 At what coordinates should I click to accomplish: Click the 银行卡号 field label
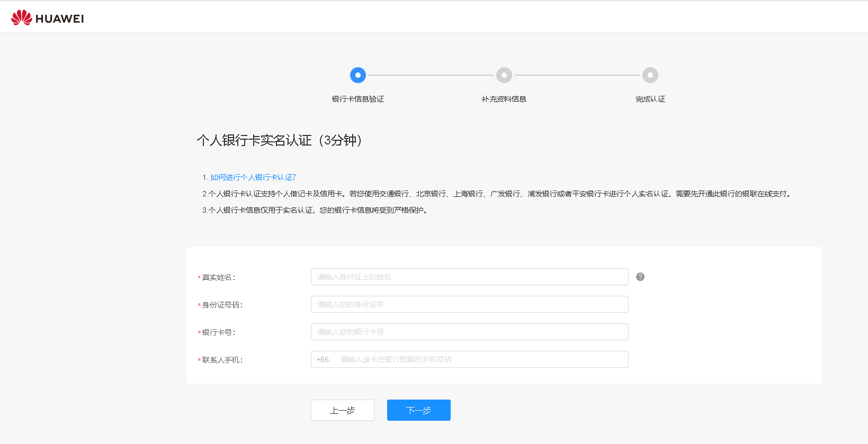tap(217, 332)
